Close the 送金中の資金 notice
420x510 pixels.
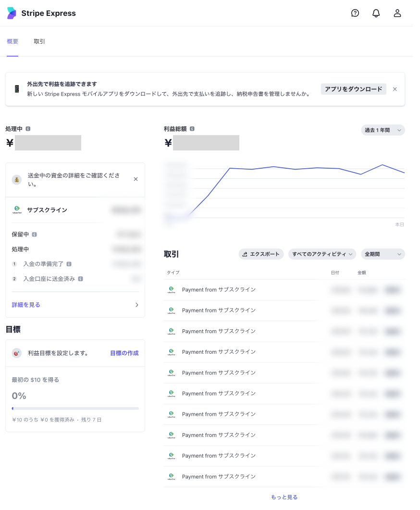click(x=136, y=179)
